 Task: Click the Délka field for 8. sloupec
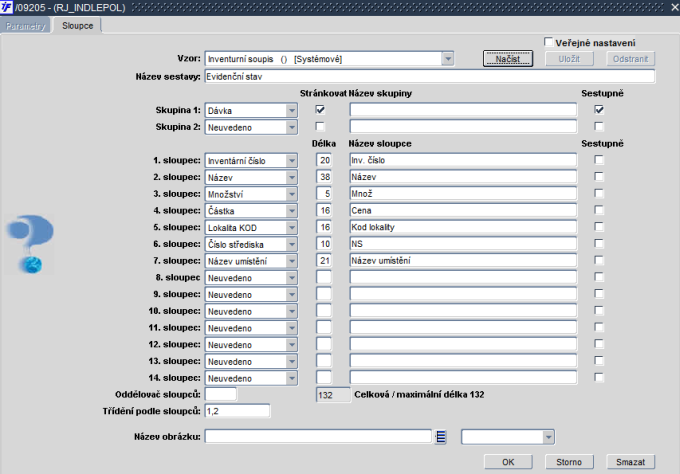[x=324, y=277]
